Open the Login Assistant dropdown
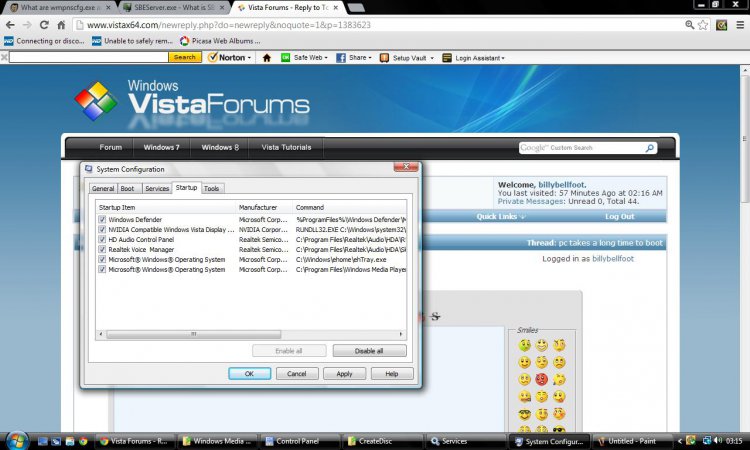Screen dimensions: 750x450 [473, 58]
